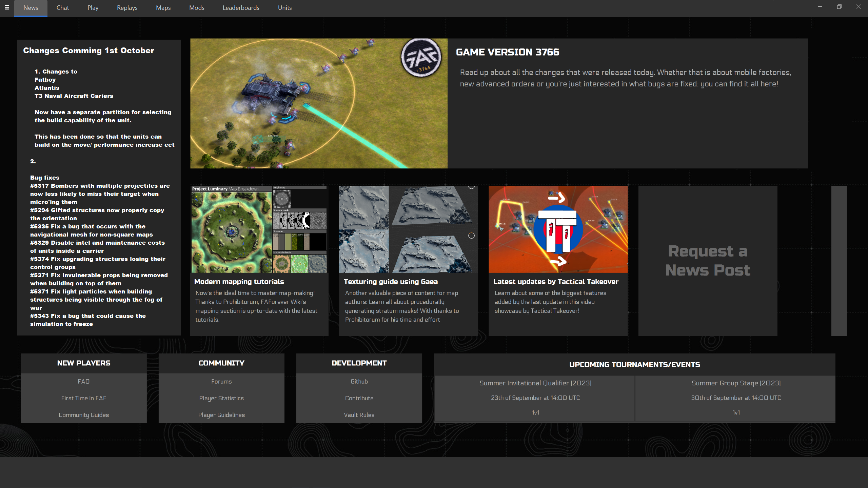
Task: Click 30th of September at 14:00 UTC text
Action: pyautogui.click(x=736, y=398)
